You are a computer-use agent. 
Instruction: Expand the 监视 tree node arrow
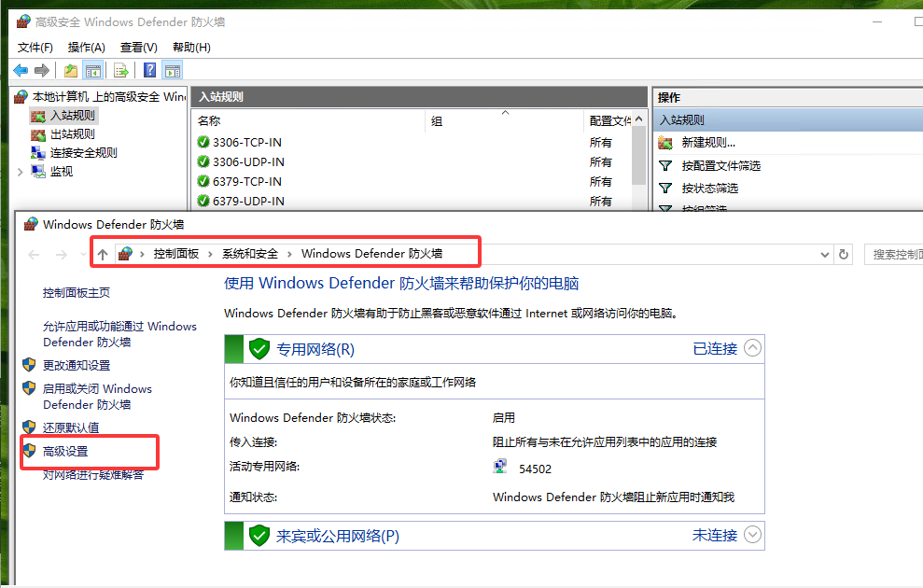20,172
